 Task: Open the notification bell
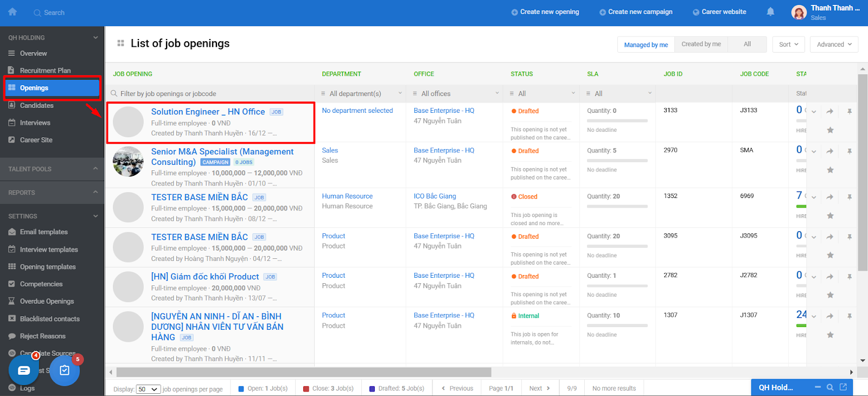(x=770, y=12)
